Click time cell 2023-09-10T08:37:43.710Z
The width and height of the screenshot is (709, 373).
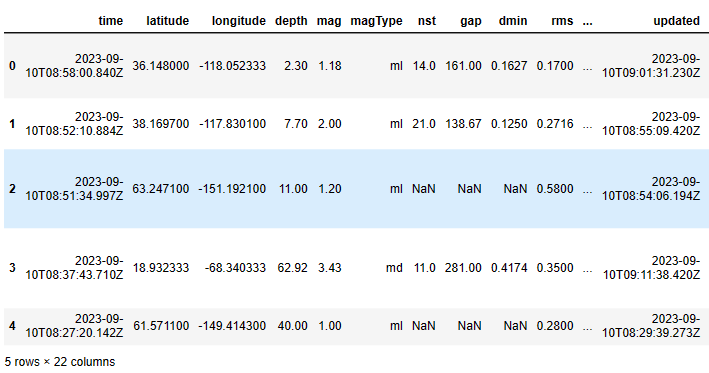[74, 268]
